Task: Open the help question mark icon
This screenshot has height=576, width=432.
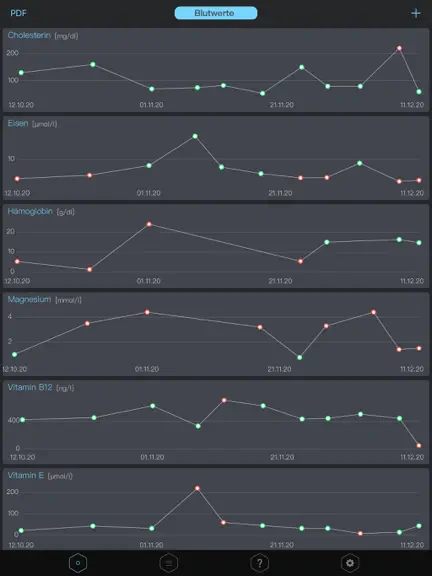Action: 259,563
